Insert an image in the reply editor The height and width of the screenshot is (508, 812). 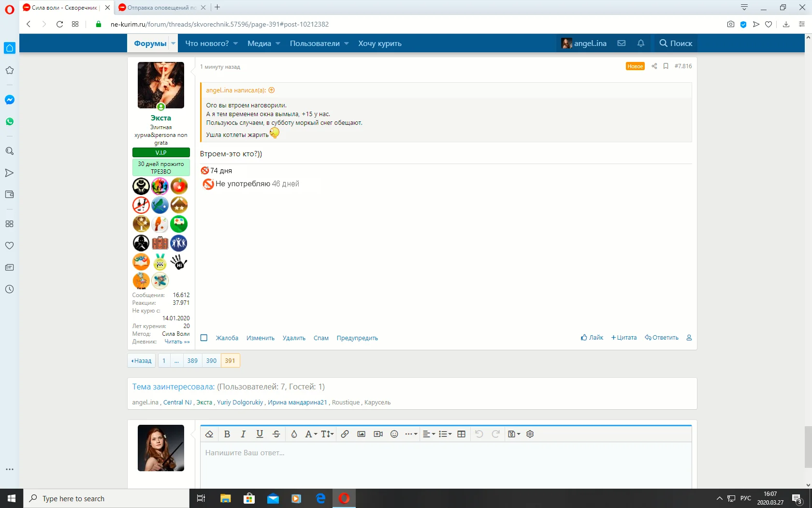tap(361, 434)
